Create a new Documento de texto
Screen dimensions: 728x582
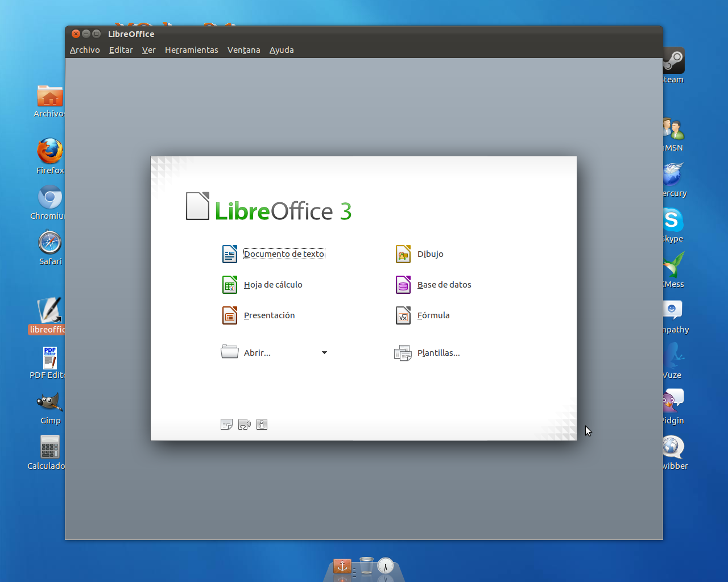click(274, 254)
